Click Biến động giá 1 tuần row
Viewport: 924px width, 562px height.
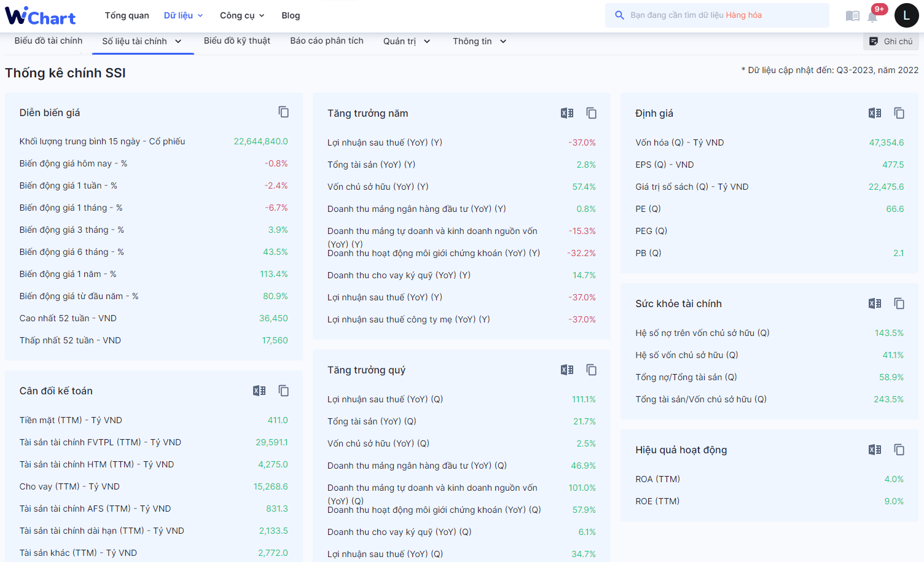point(154,185)
